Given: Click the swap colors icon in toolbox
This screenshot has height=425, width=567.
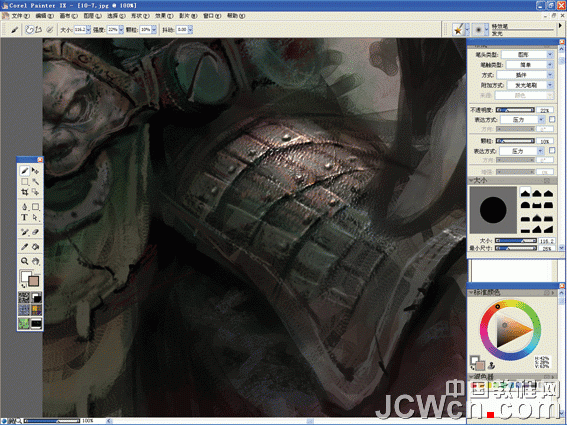Looking at the screenshot, I should point(24,286).
